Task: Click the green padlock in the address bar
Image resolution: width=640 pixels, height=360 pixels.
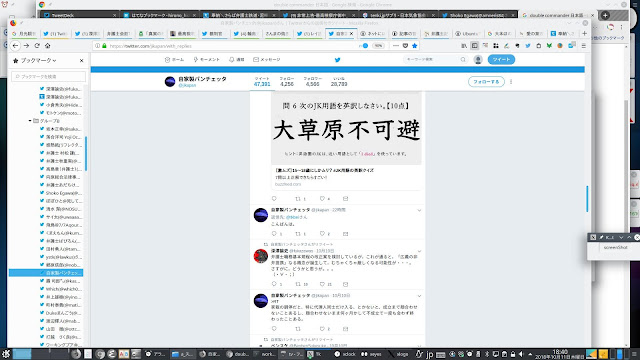Action: point(104,46)
